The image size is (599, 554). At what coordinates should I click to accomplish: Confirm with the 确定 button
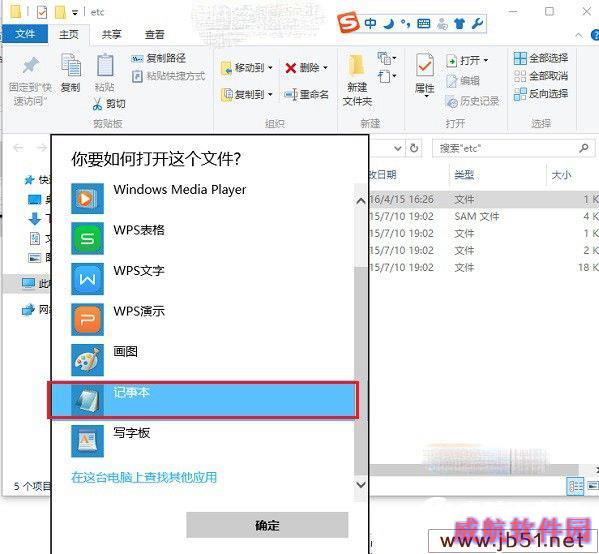[x=267, y=525]
